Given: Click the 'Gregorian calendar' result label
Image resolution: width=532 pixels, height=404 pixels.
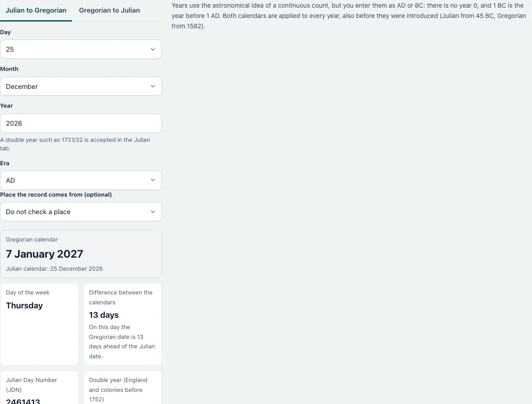Looking at the screenshot, I should pos(32,240).
